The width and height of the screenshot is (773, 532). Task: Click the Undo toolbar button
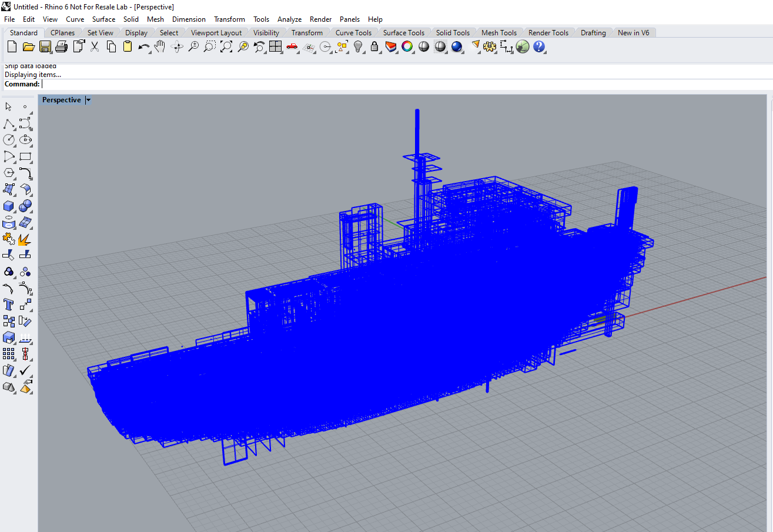(x=145, y=47)
